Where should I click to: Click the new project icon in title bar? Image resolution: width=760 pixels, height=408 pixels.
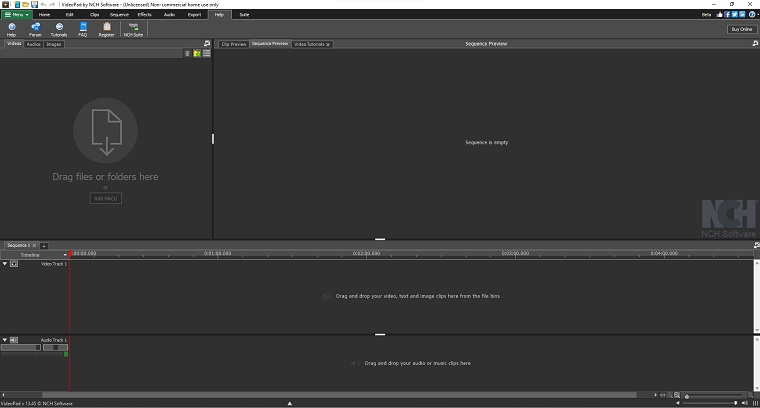(x=17, y=4)
